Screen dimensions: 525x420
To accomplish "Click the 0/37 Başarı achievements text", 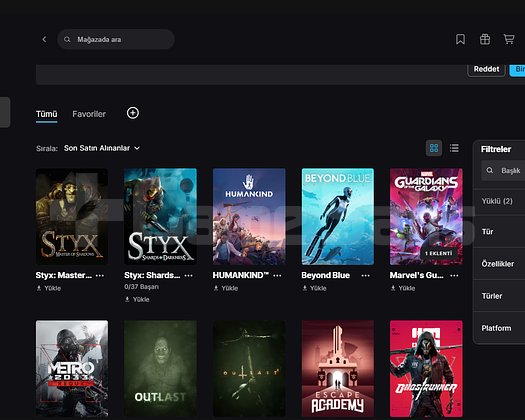I will 141,287.
